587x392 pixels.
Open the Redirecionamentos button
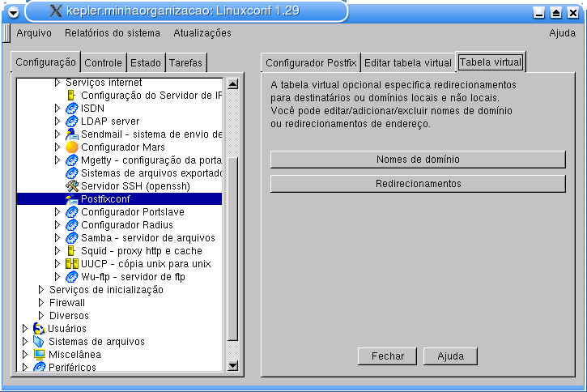418,184
